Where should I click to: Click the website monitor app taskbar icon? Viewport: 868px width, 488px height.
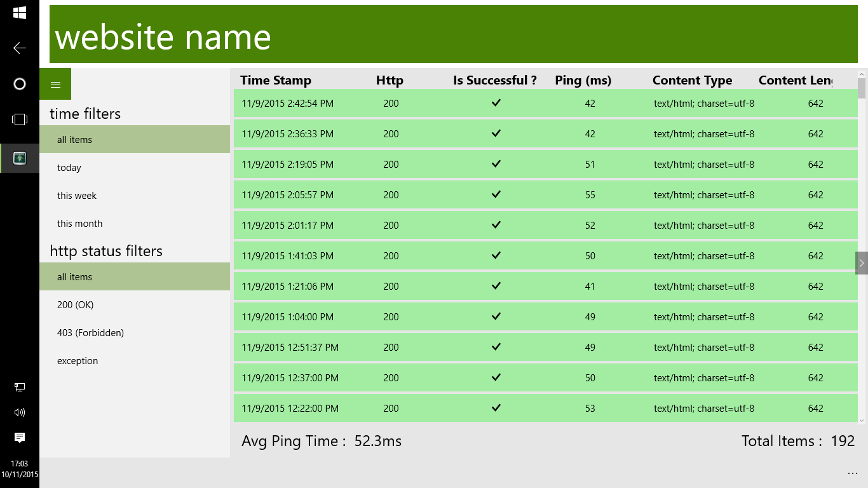coord(20,158)
